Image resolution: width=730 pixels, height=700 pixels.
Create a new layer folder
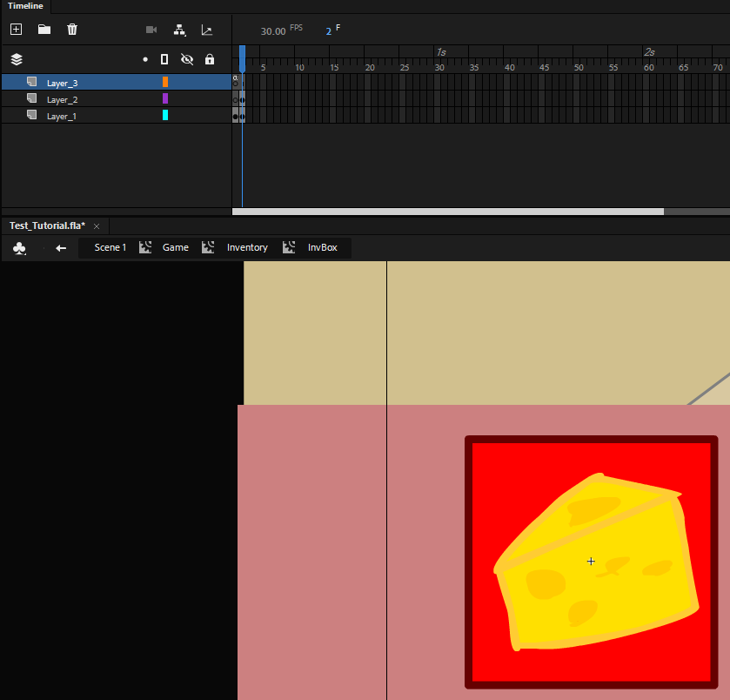(44, 30)
